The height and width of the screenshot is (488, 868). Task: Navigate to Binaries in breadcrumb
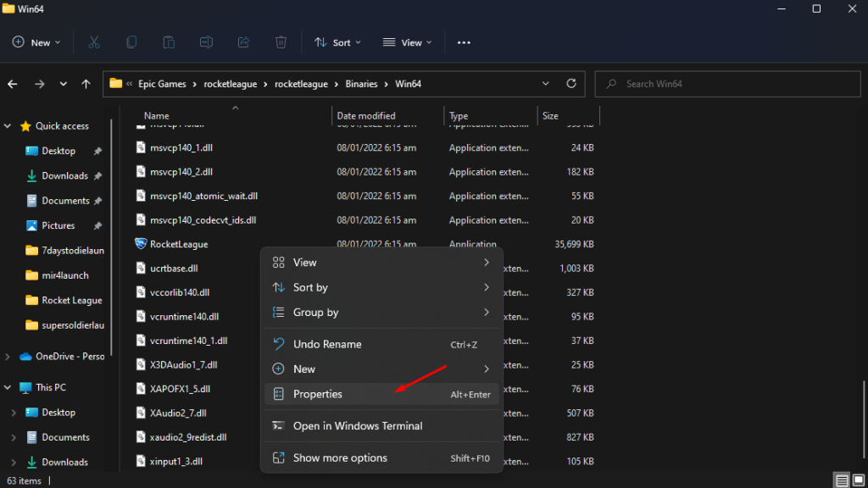pos(361,84)
